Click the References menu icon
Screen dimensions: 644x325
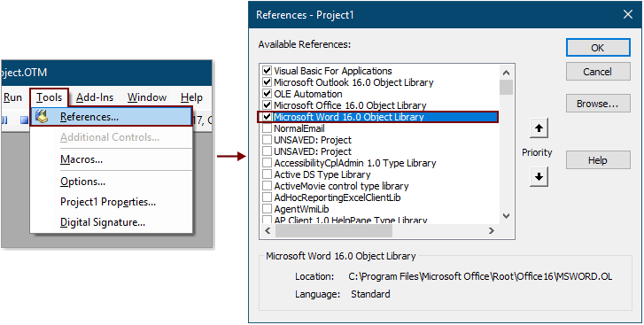coord(42,117)
